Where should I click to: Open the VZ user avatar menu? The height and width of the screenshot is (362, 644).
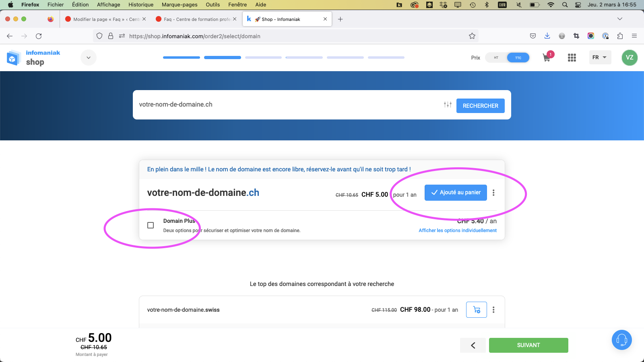pyautogui.click(x=630, y=58)
